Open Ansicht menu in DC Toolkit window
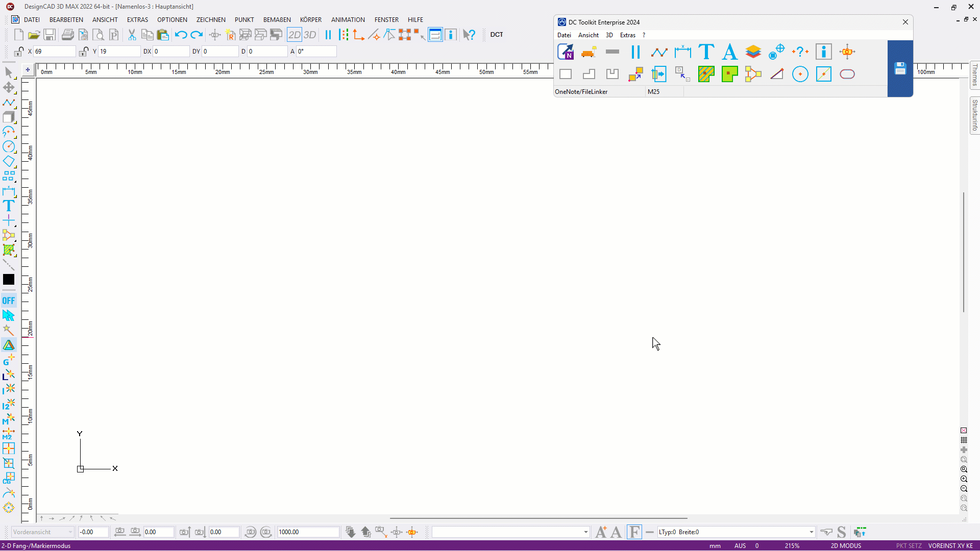 (x=589, y=35)
